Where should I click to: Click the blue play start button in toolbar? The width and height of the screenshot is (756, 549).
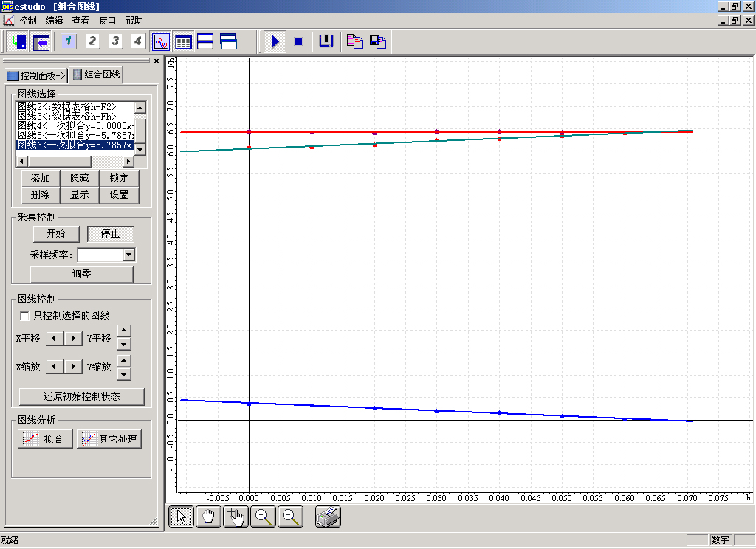[275, 41]
